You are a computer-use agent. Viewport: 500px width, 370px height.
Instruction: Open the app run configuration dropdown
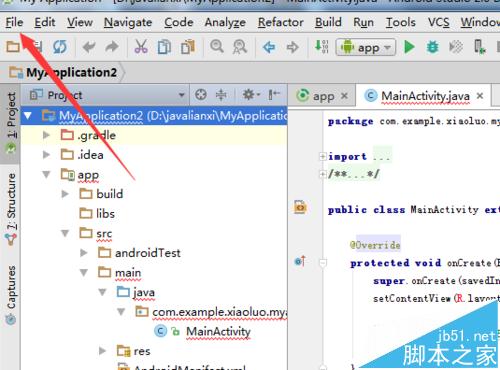point(366,47)
